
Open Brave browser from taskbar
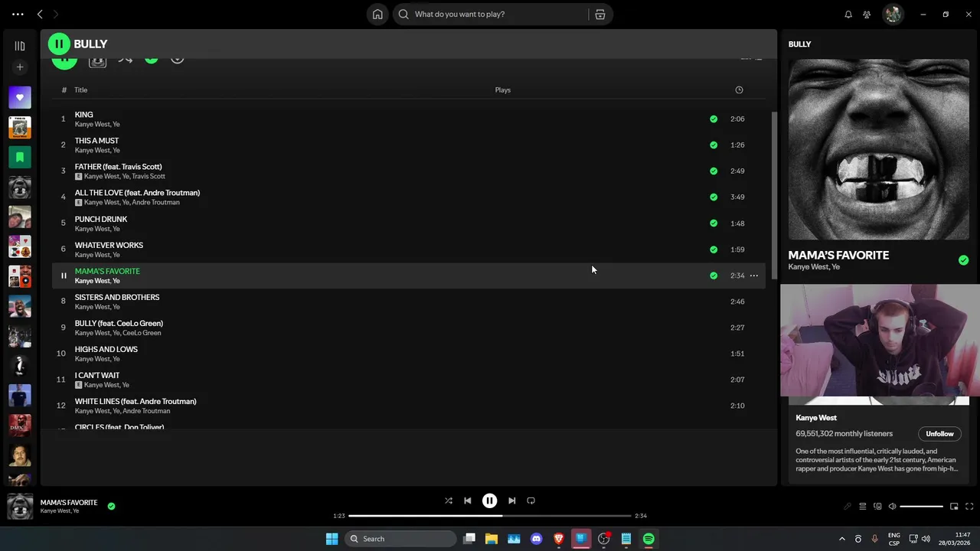point(558,539)
